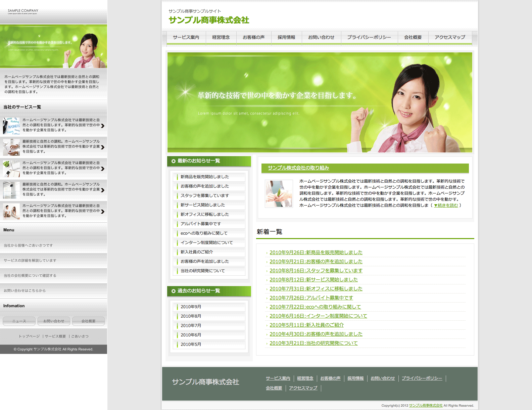Click the leaf-in-hands thumbnail image
The image size is (532, 410).
279,194
